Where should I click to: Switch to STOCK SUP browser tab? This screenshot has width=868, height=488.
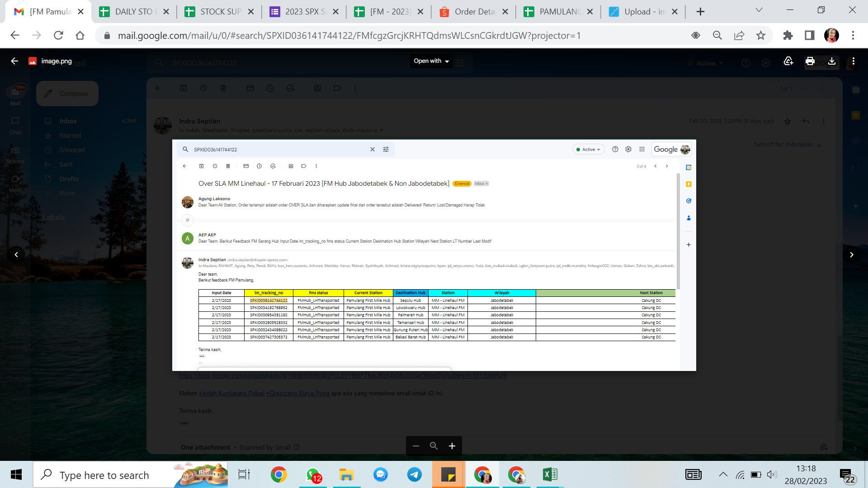tap(219, 12)
